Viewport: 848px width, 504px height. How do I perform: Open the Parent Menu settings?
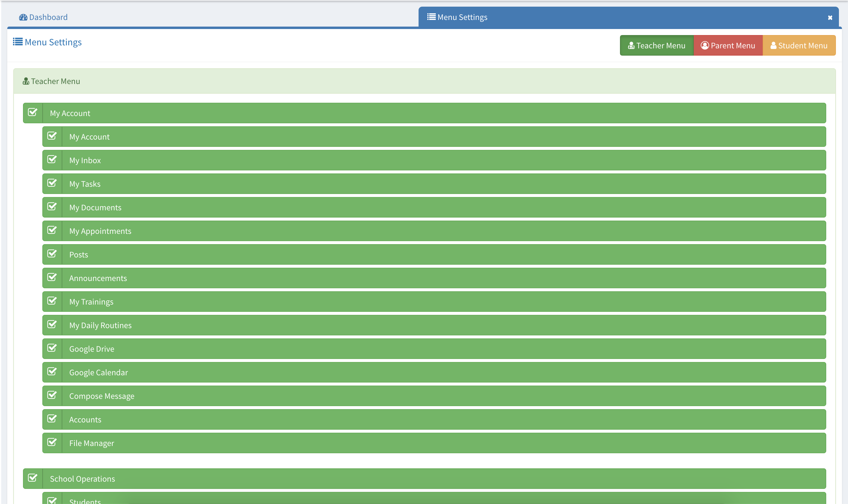tap(728, 46)
